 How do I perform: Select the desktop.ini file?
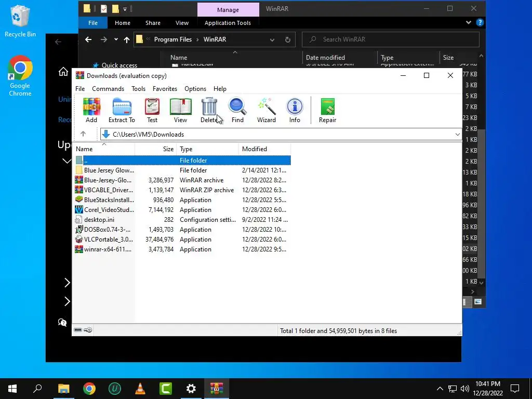point(182,220)
